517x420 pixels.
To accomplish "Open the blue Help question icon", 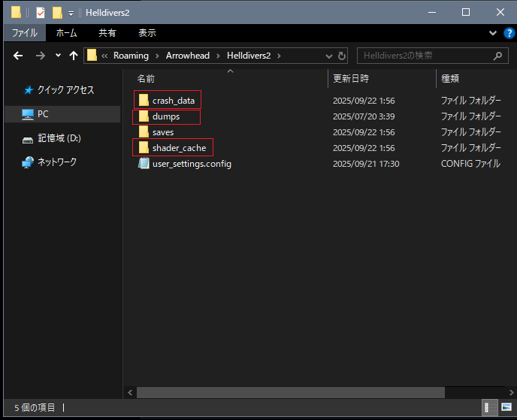I will click(x=509, y=33).
